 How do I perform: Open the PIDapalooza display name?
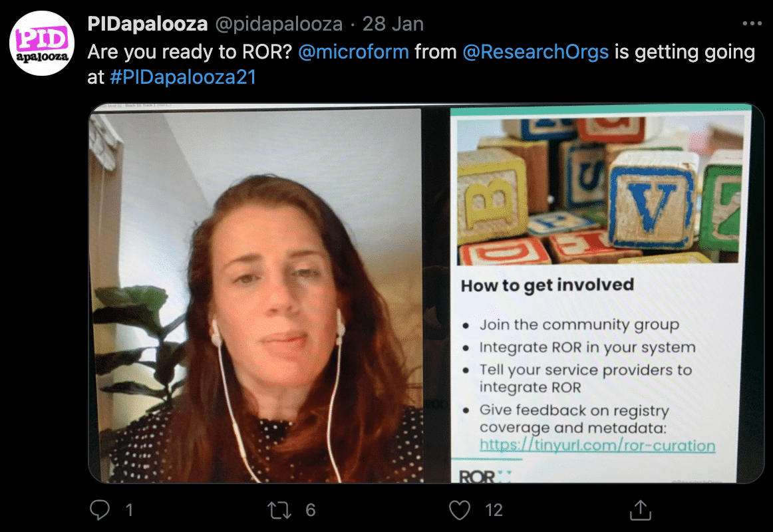coord(148,24)
